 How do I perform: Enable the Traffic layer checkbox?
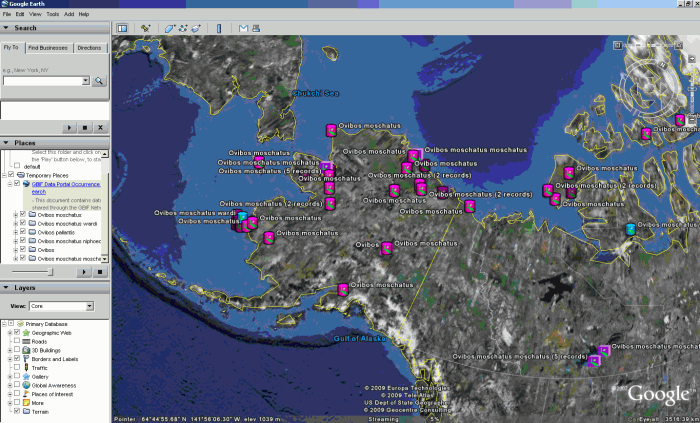(x=17, y=368)
